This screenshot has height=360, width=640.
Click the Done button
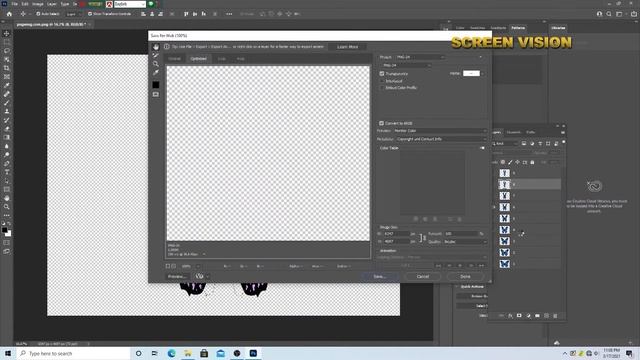tap(465, 276)
